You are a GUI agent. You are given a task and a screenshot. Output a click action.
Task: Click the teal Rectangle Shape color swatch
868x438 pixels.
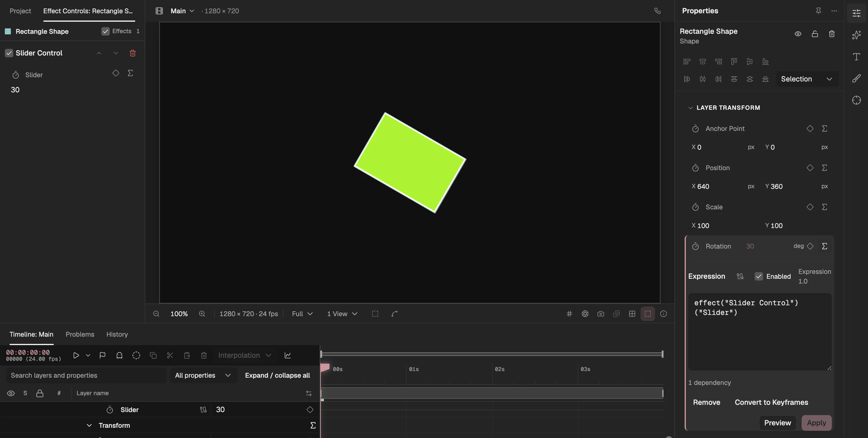[x=8, y=31]
